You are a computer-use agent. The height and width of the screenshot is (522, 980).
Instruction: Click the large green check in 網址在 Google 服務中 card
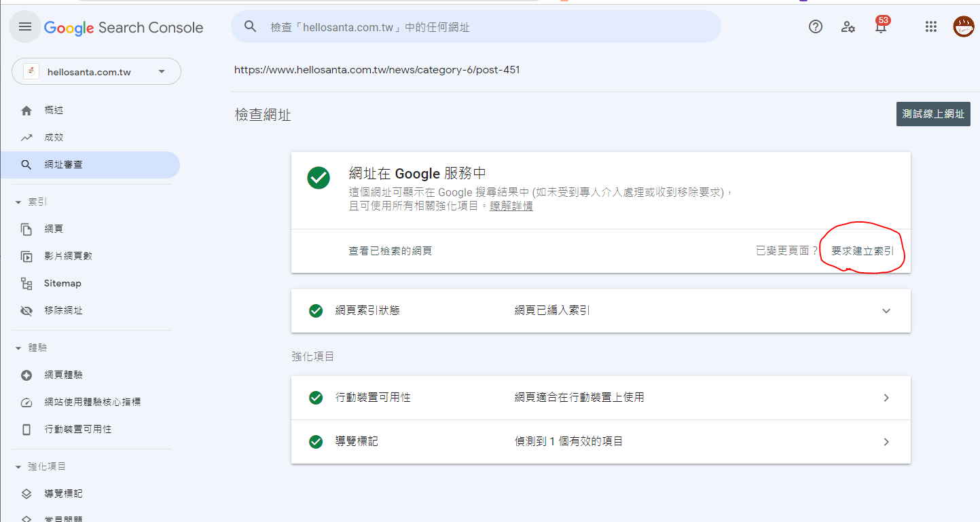click(x=319, y=178)
